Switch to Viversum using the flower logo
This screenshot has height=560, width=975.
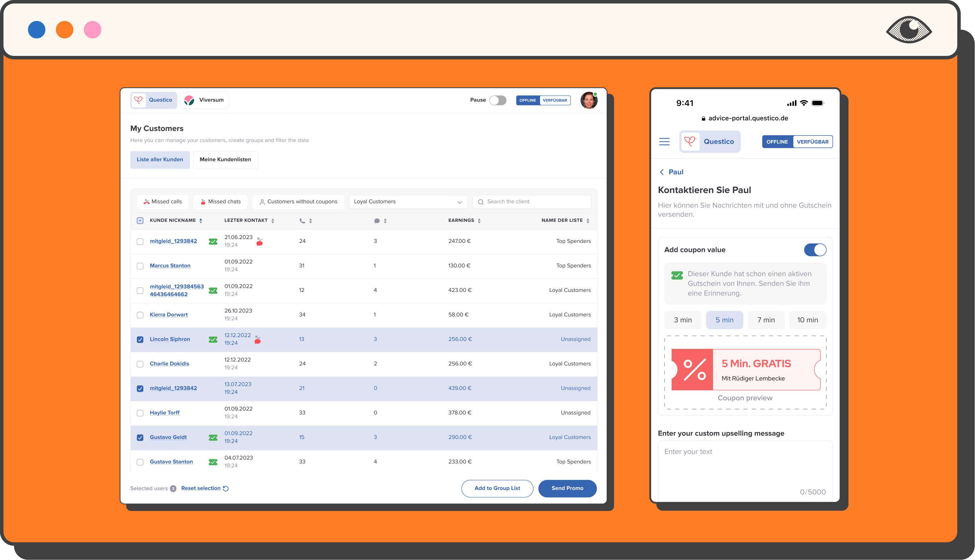189,100
